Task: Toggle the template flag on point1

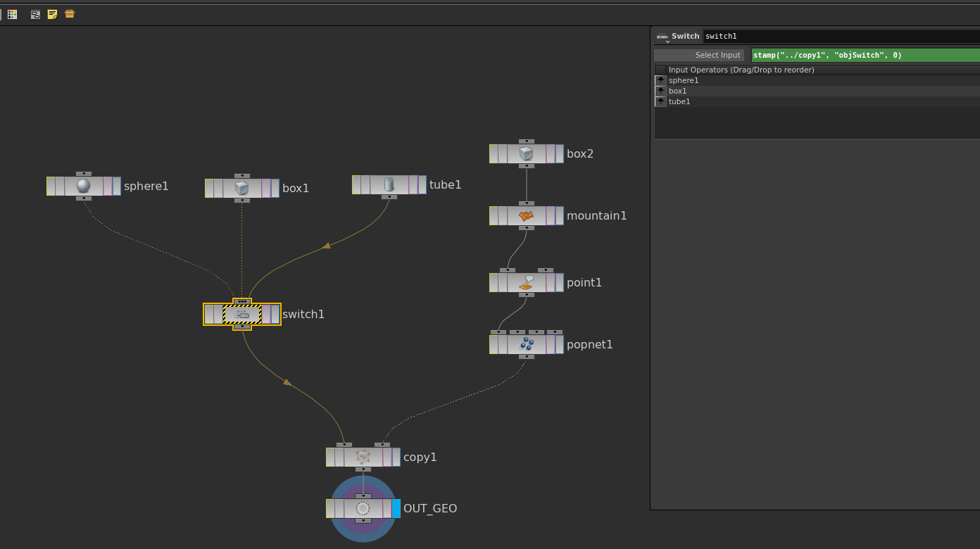Action: point(551,282)
